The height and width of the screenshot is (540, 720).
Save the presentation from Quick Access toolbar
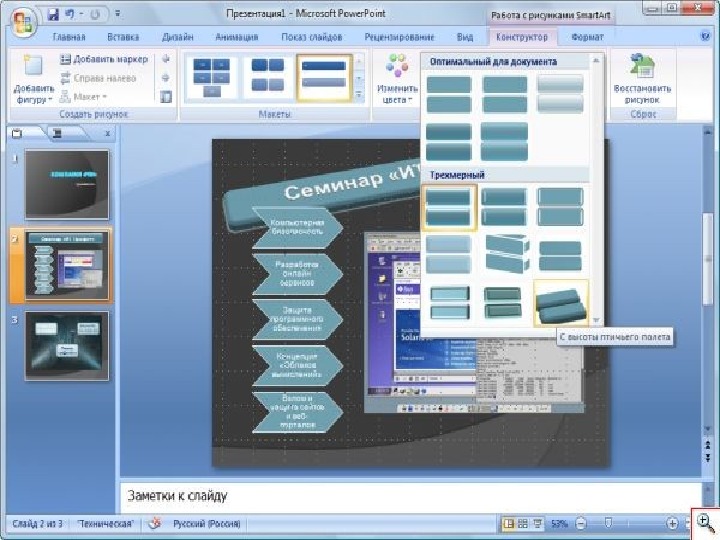[53, 14]
